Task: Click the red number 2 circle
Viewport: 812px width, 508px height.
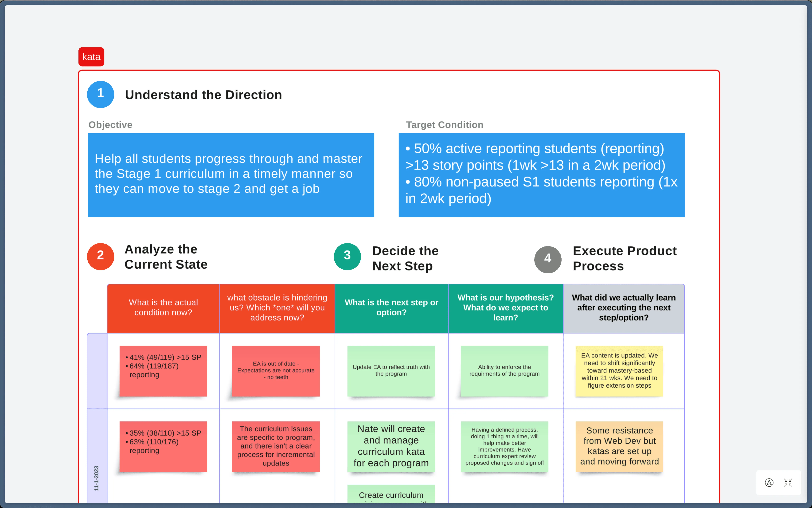Action: point(100,256)
